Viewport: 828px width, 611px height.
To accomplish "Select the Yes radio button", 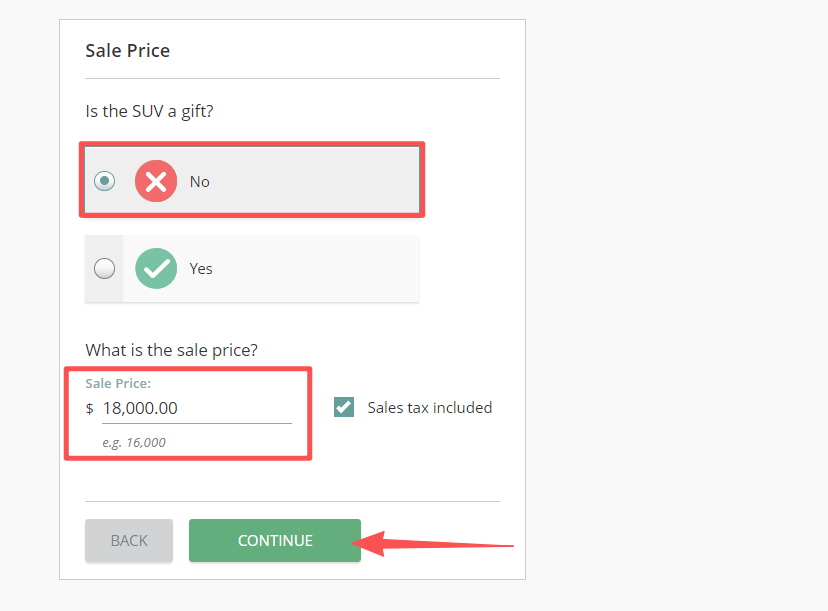I will (104, 268).
